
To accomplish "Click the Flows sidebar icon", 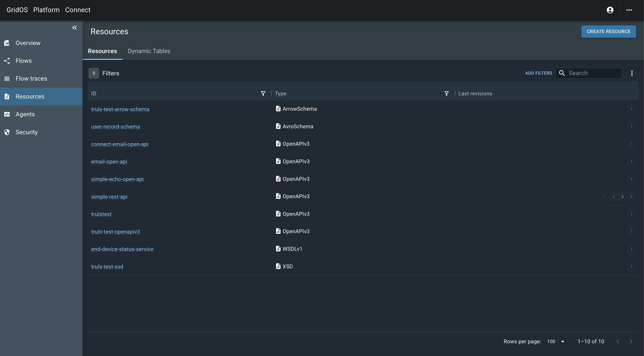I will pyautogui.click(x=7, y=61).
